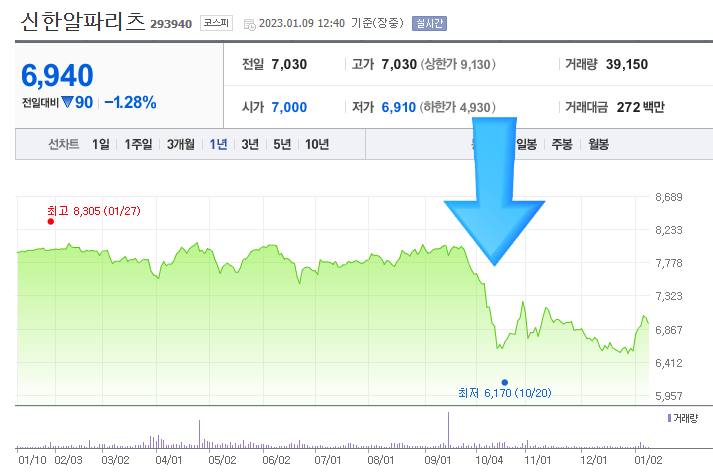Click the 거래대금 value 272 백만
This screenshot has height=475, width=713.
coord(641,107)
